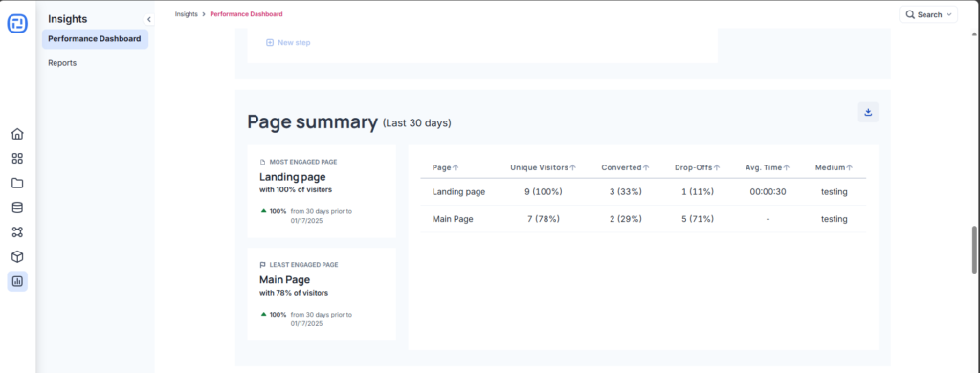This screenshot has width=980, height=373.
Task: Add a New step
Action: [x=288, y=42]
